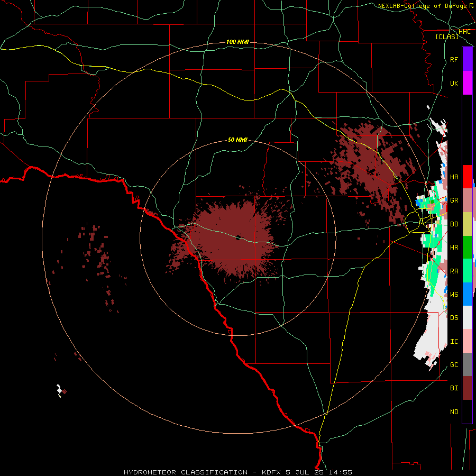Click the black radar site marker dot
Image resolution: width=476 pixels, height=476 pixels.
point(238,237)
